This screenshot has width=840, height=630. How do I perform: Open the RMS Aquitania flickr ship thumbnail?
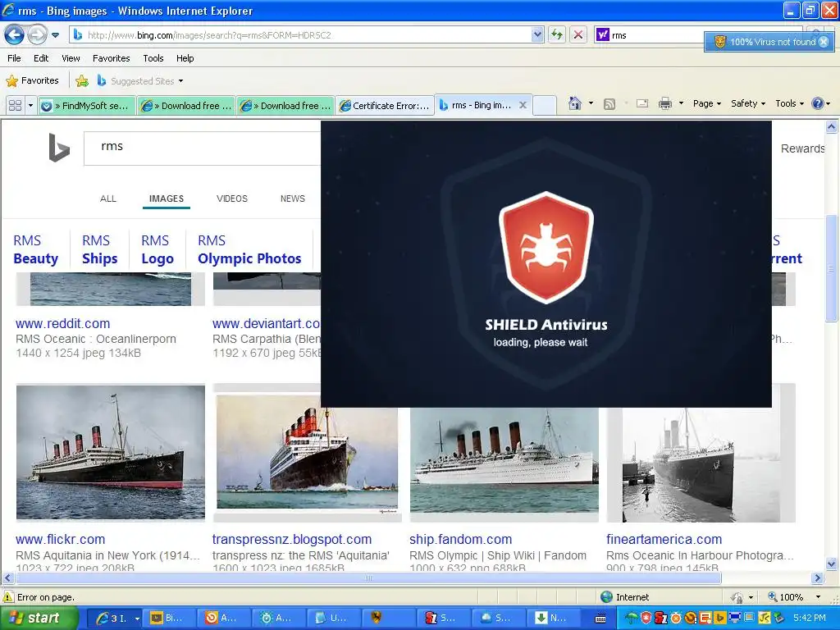point(111,452)
